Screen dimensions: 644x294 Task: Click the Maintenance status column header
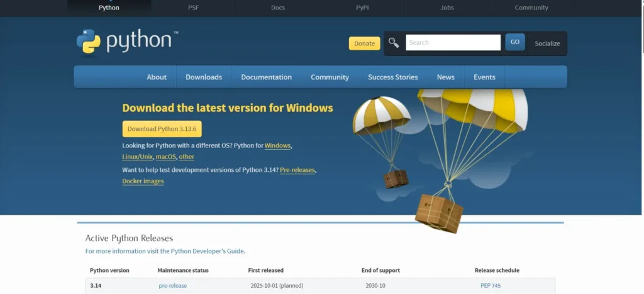point(183,271)
